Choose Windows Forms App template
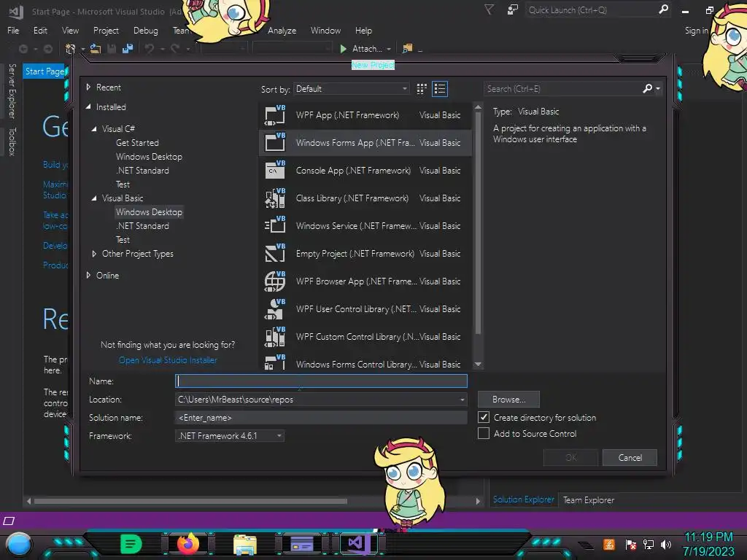 coord(365,143)
